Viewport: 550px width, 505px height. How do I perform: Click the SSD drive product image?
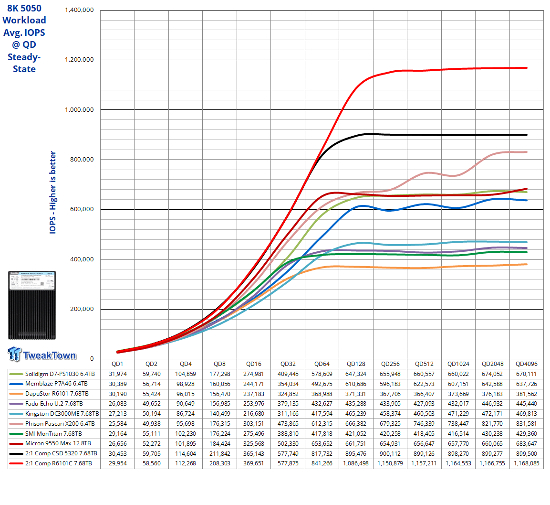click(32, 305)
